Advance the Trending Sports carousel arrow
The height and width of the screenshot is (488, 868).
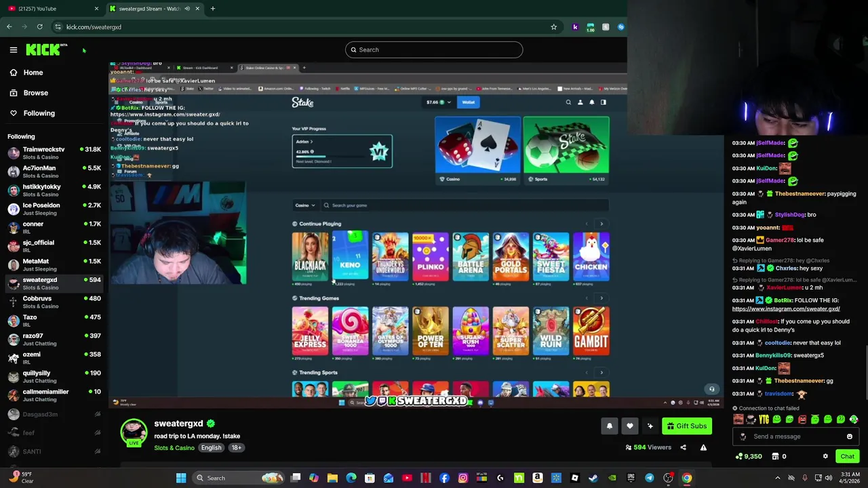pos(601,373)
